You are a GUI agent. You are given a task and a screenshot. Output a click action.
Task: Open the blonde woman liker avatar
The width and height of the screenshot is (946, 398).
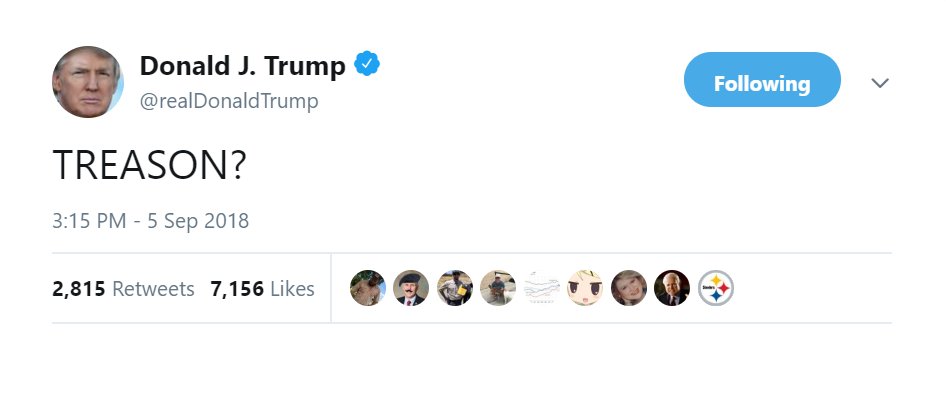pyautogui.click(x=629, y=288)
